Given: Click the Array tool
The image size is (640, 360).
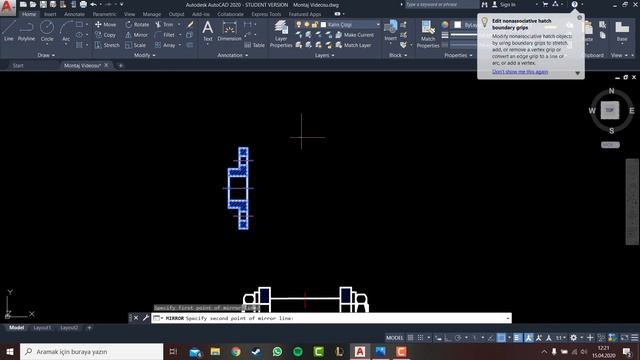Looking at the screenshot, I should (x=165, y=45).
